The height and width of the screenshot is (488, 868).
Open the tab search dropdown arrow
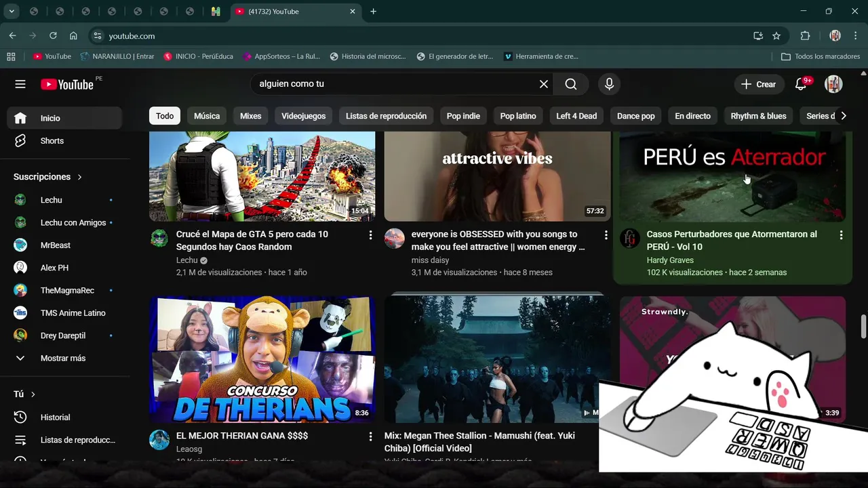click(x=12, y=12)
